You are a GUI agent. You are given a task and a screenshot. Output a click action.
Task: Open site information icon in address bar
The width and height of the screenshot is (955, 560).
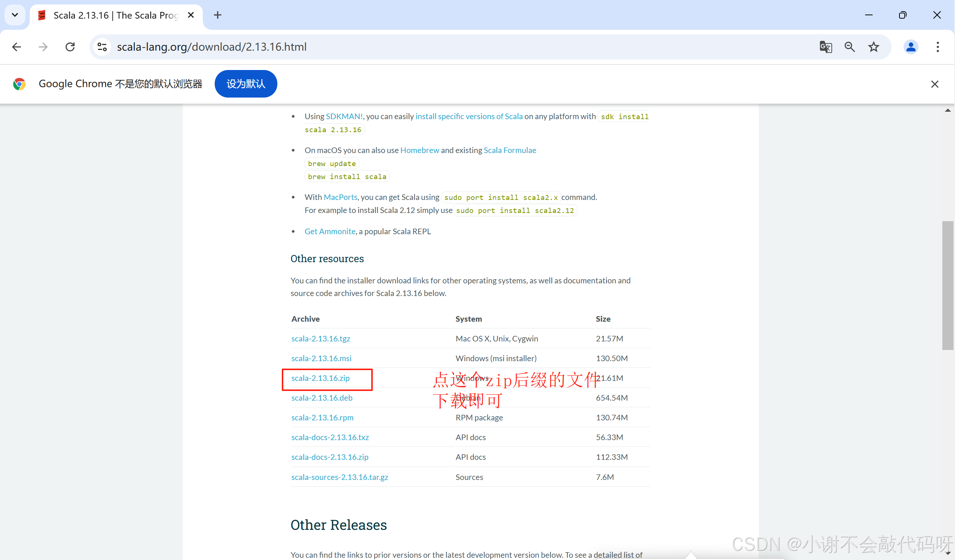pos(102,47)
